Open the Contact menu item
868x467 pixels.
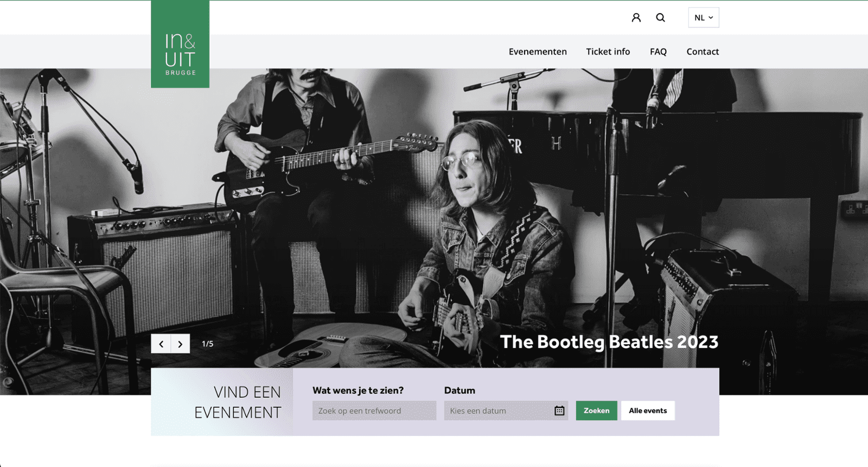[703, 52]
